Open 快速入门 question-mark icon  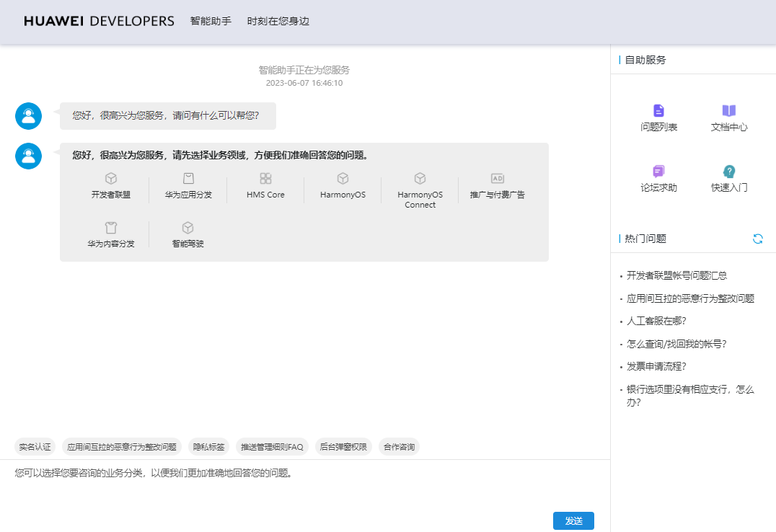coord(729,172)
